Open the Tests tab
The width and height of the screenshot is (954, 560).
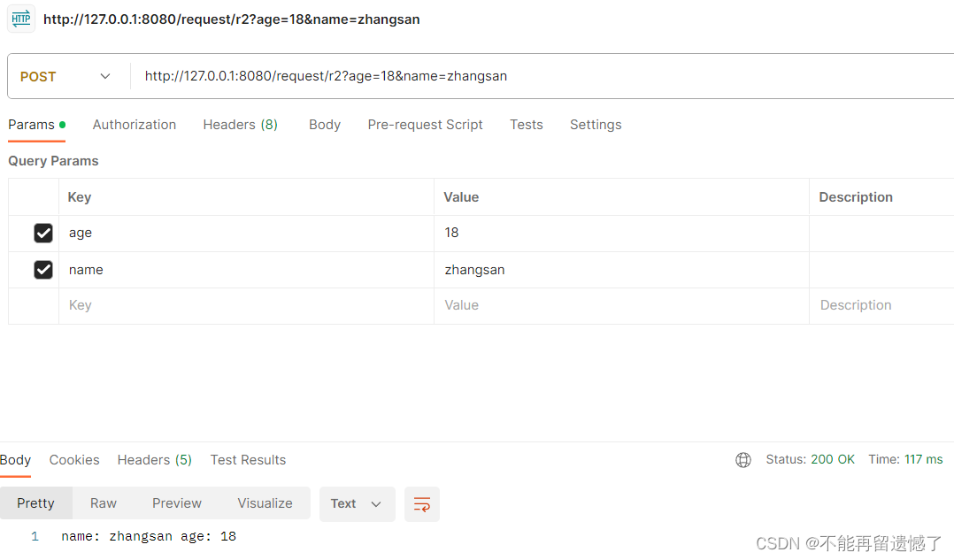(x=527, y=125)
